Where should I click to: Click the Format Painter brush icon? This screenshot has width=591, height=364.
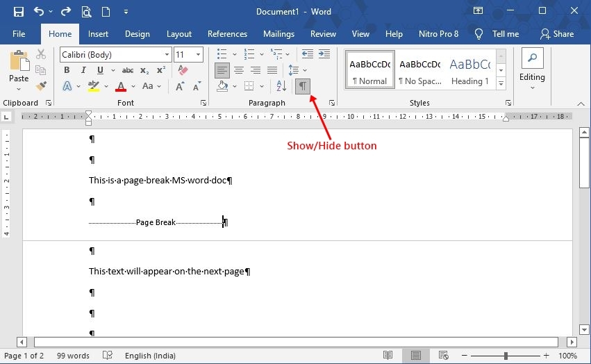(x=41, y=85)
